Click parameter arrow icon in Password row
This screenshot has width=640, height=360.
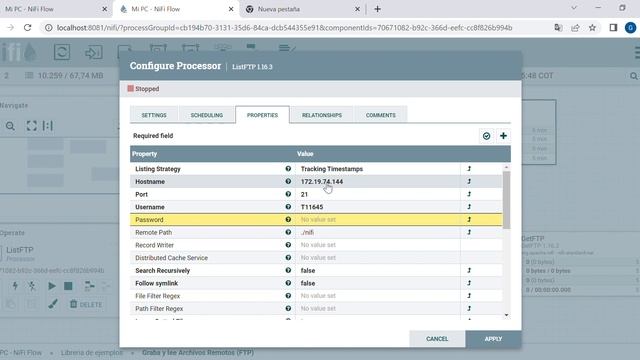pos(469,219)
